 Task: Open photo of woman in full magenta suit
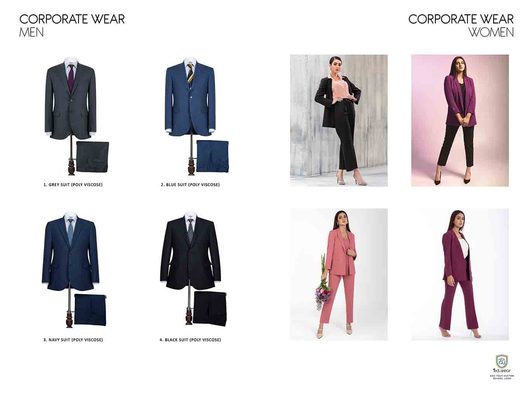(460, 274)
